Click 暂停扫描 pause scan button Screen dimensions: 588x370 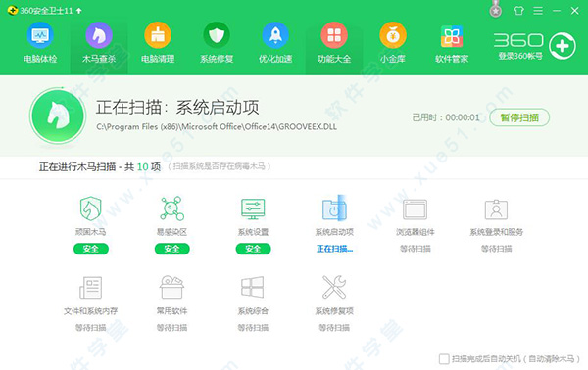519,117
